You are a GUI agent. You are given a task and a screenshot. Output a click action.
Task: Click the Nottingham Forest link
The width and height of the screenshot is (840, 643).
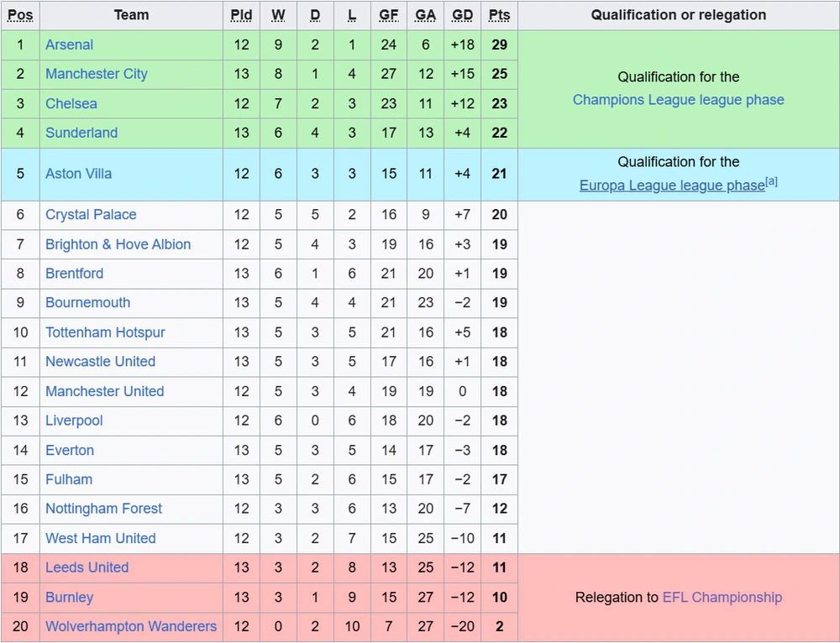103,509
